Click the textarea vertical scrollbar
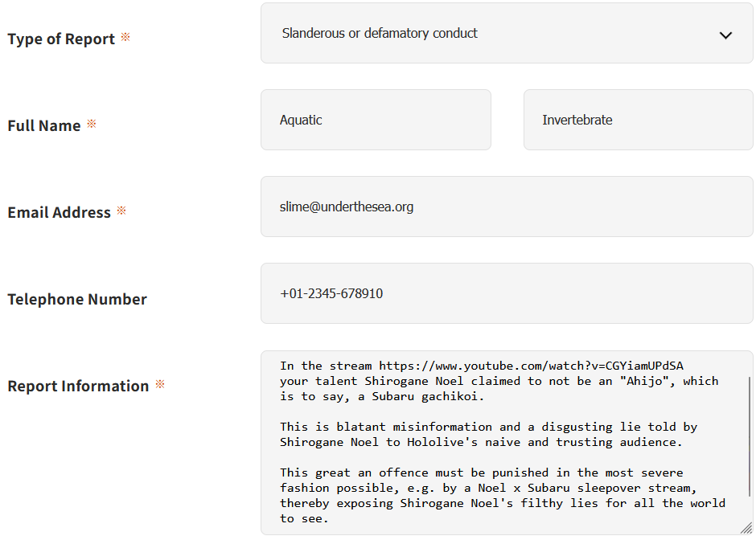Screen dimensions: 756x540 750,436
